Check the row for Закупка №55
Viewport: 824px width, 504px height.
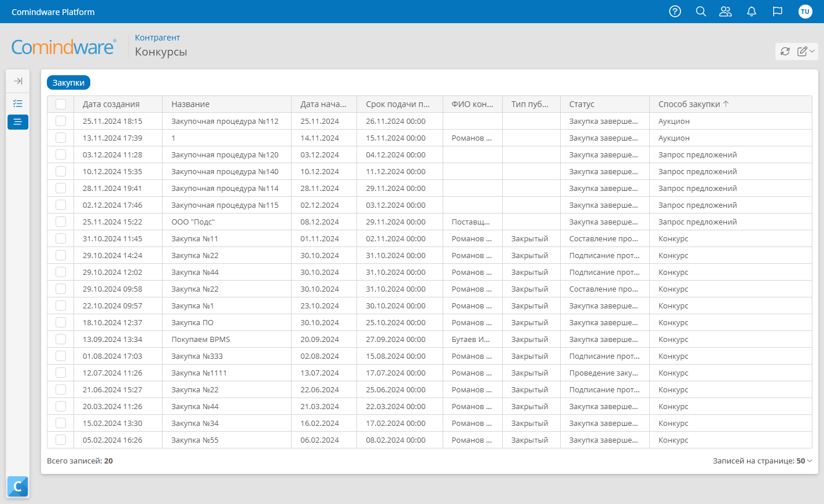click(61, 440)
